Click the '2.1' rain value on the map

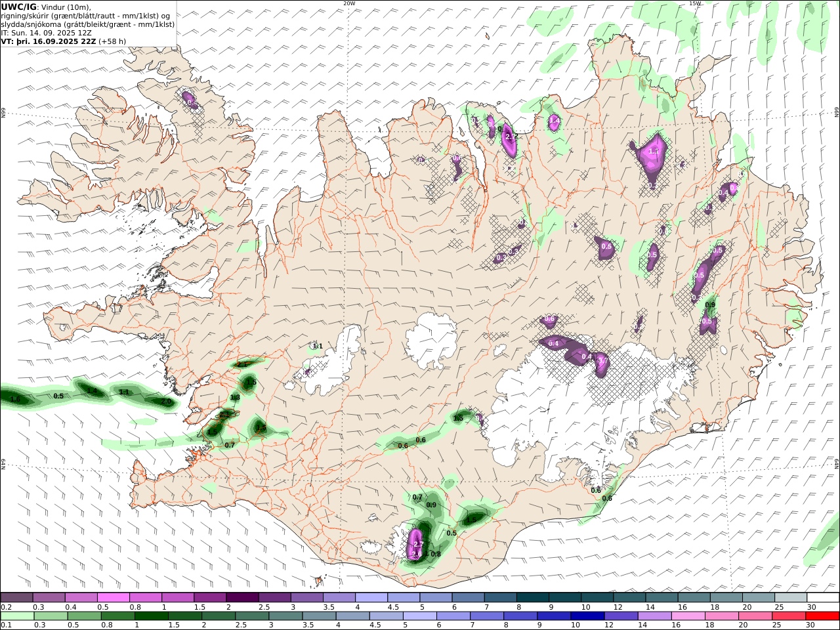241,364
